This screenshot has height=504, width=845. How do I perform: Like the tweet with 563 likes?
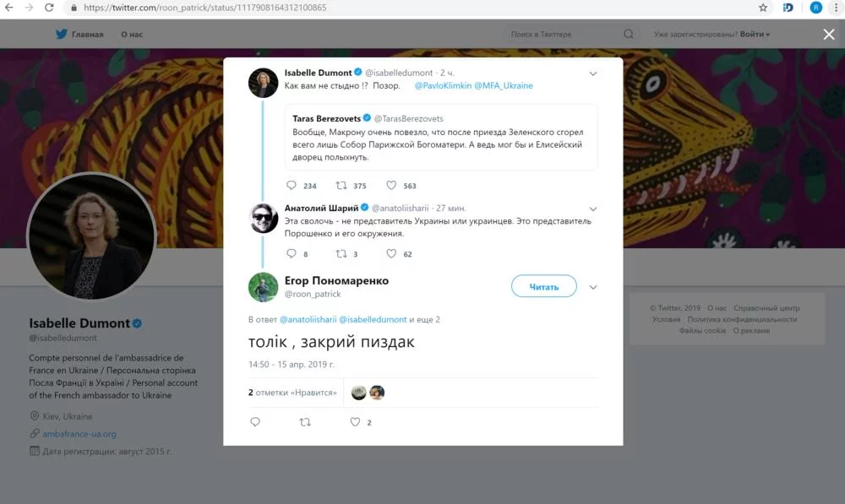[391, 186]
